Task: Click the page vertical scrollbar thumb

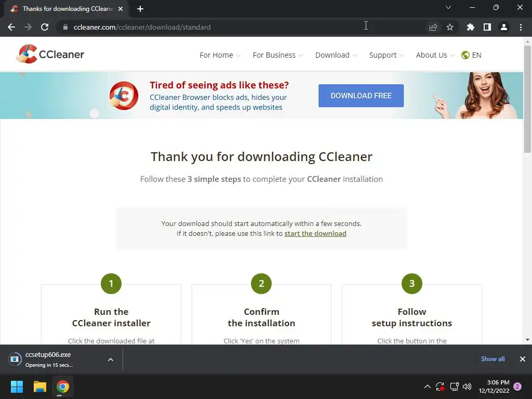Action: 527,99
